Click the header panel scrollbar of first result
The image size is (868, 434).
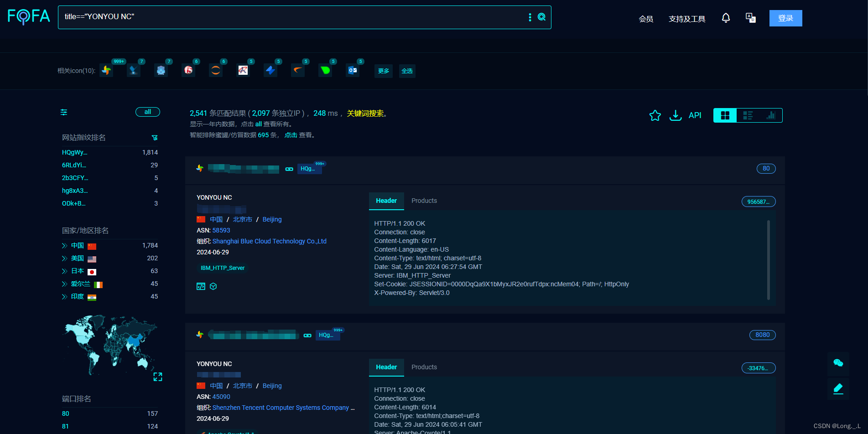click(769, 260)
